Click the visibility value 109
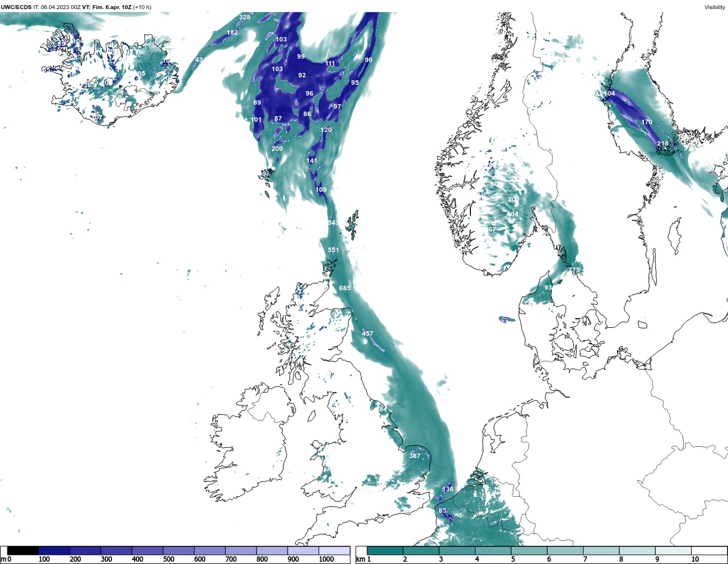 (321, 190)
